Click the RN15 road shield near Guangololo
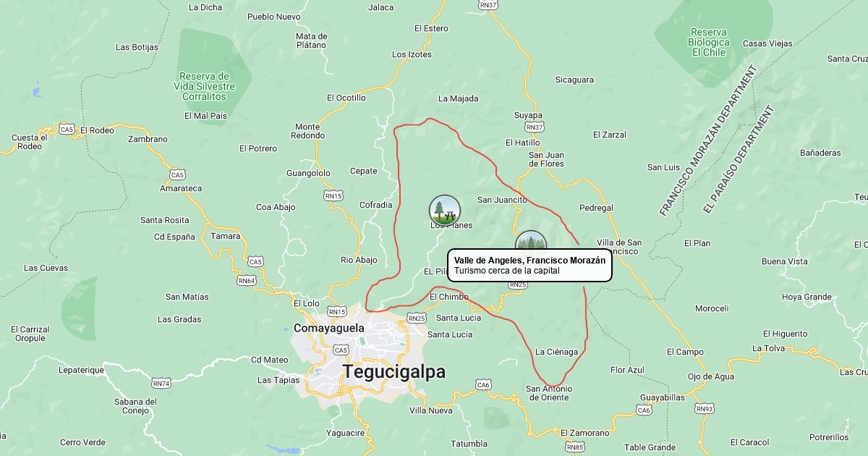Image resolution: width=868 pixels, height=456 pixels. [x=333, y=196]
